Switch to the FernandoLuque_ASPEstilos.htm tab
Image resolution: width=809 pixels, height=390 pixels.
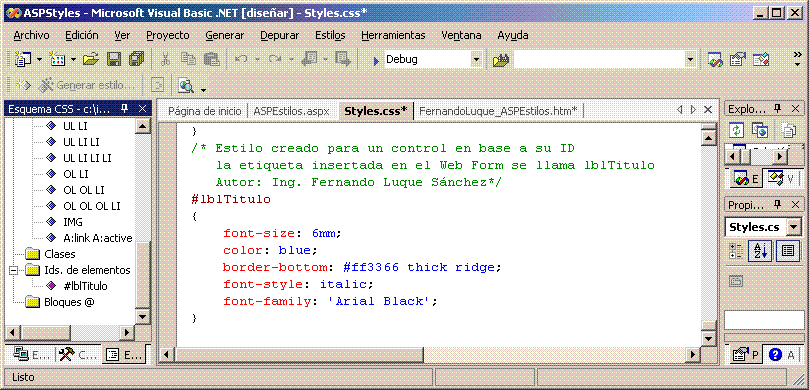(x=498, y=110)
